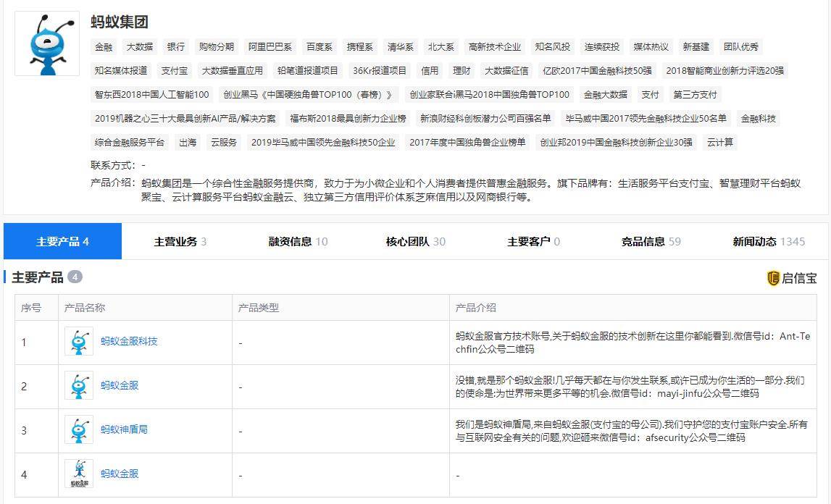Click the 阿里巴巴系 tag
The height and width of the screenshot is (504, 831).
click(x=270, y=46)
